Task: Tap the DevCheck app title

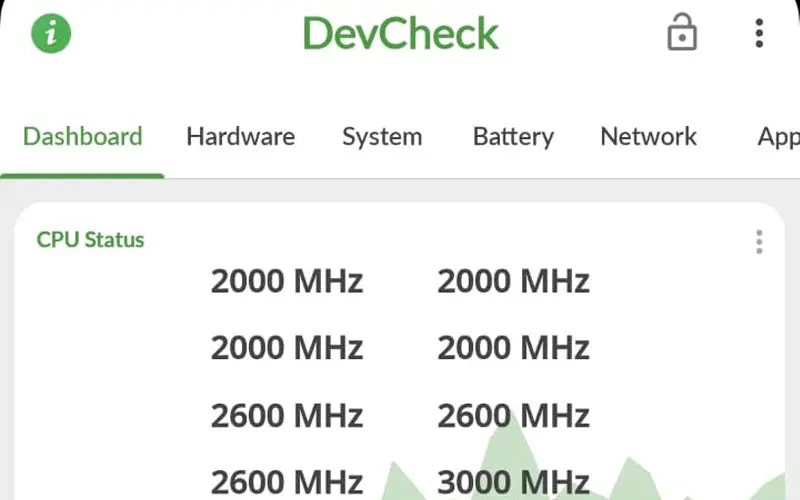Action: (401, 33)
